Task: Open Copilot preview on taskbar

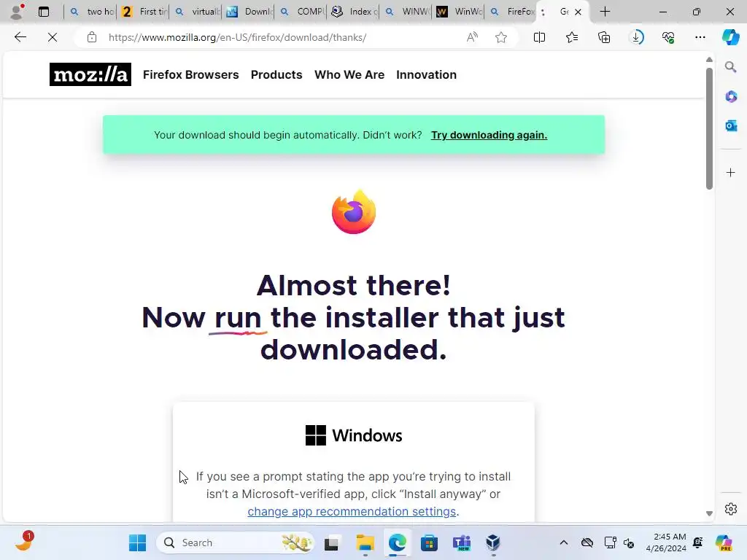Action: tap(724, 542)
